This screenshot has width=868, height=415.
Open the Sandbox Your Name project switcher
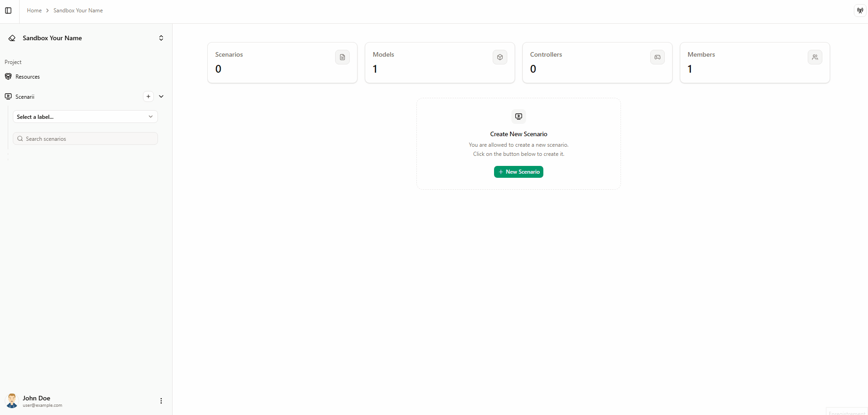[161, 38]
